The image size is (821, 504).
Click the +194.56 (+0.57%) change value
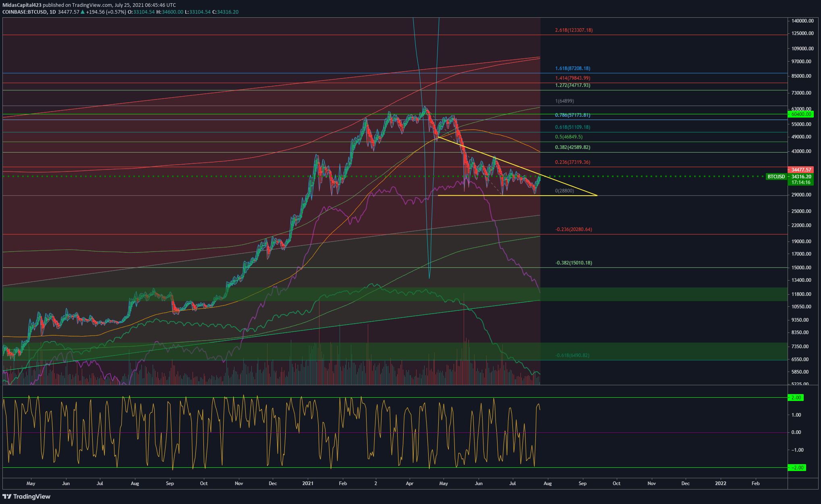(106, 12)
